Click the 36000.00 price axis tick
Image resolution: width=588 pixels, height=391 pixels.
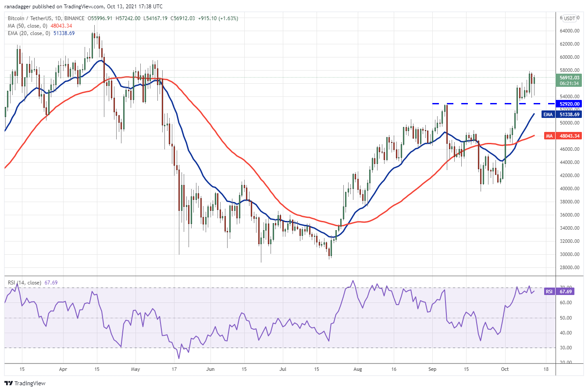tap(570, 215)
